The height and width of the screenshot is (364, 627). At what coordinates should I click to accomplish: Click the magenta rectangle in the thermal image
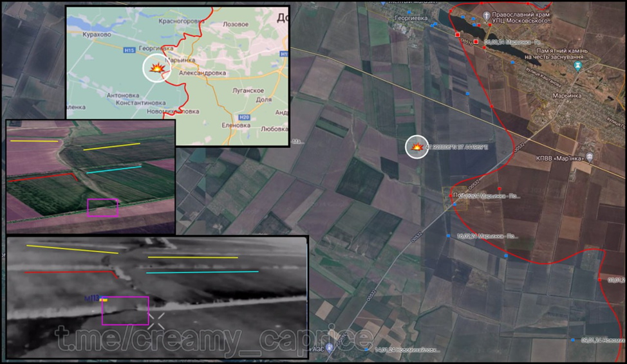125,311
